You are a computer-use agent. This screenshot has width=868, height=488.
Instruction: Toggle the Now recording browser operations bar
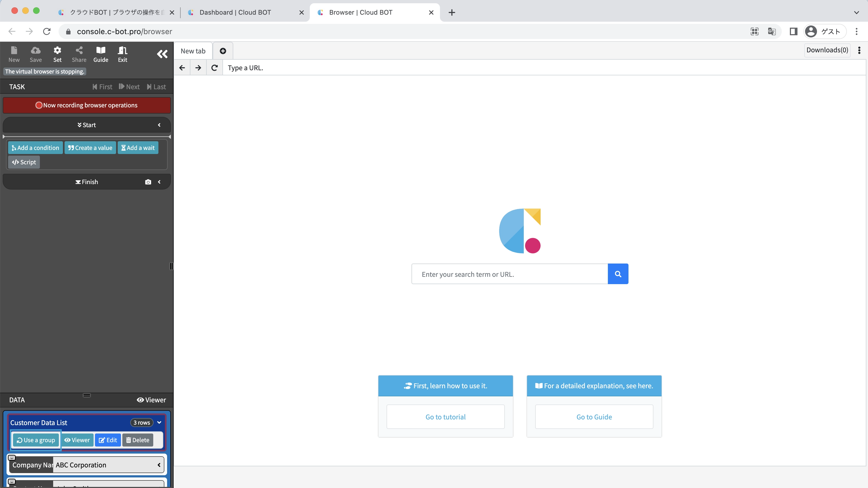[x=87, y=105]
